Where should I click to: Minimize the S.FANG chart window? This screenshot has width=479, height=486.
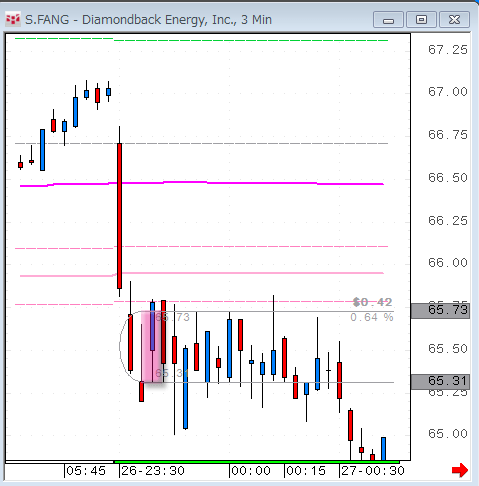click(x=388, y=20)
